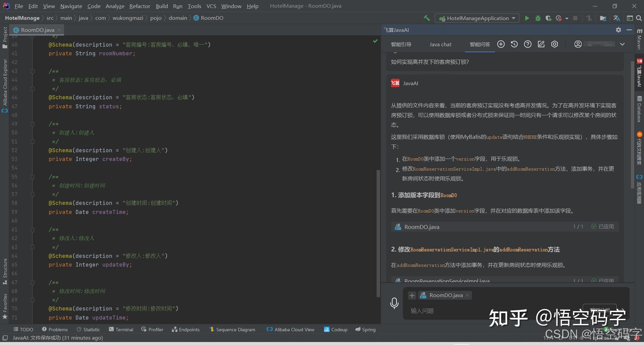Close the RoomDO.java editor tab
The image size is (644, 345).
(x=59, y=30)
